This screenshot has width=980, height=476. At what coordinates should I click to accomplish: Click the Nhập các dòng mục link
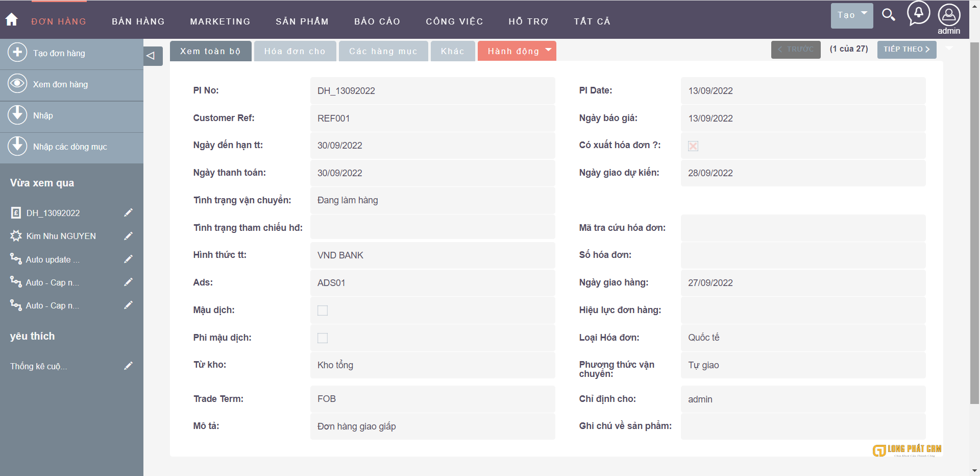coord(70,147)
